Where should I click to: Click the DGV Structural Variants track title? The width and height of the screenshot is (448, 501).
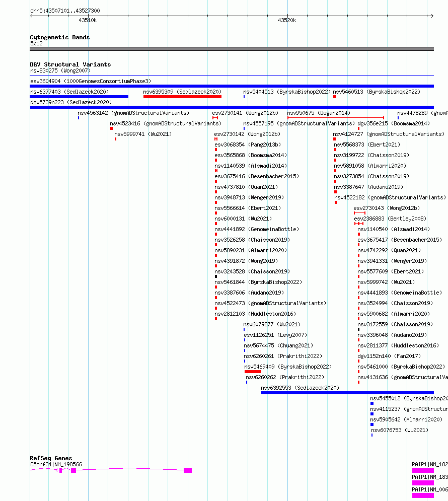70,64
